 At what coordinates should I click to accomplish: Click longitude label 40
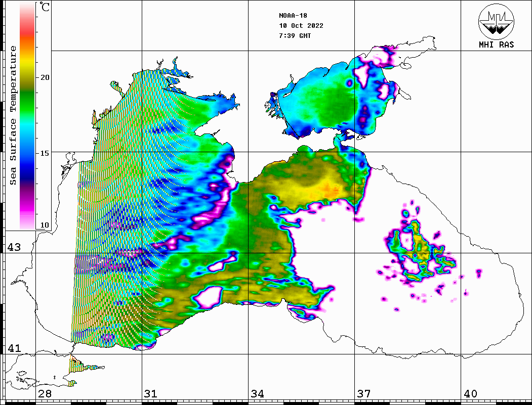(x=470, y=394)
